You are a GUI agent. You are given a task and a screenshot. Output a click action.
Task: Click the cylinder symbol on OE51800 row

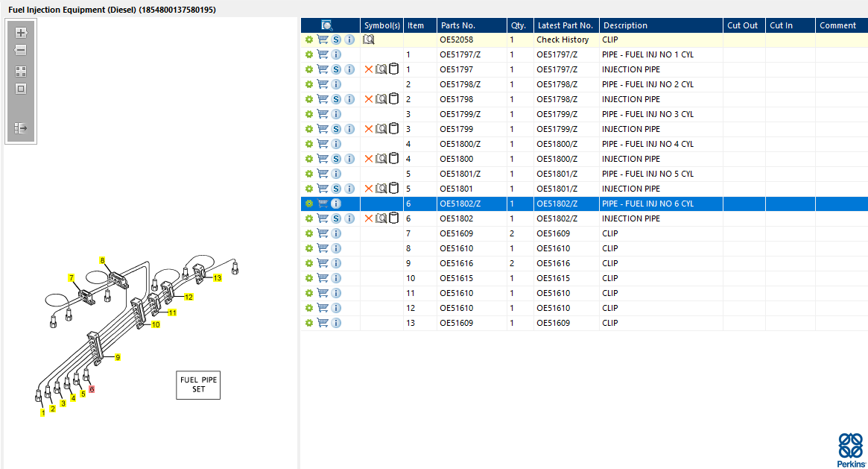[393, 159]
